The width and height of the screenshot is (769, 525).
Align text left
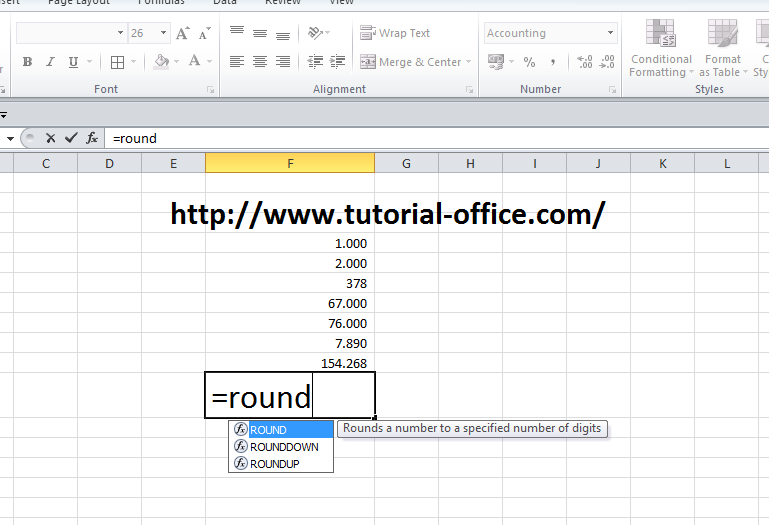coord(237,62)
